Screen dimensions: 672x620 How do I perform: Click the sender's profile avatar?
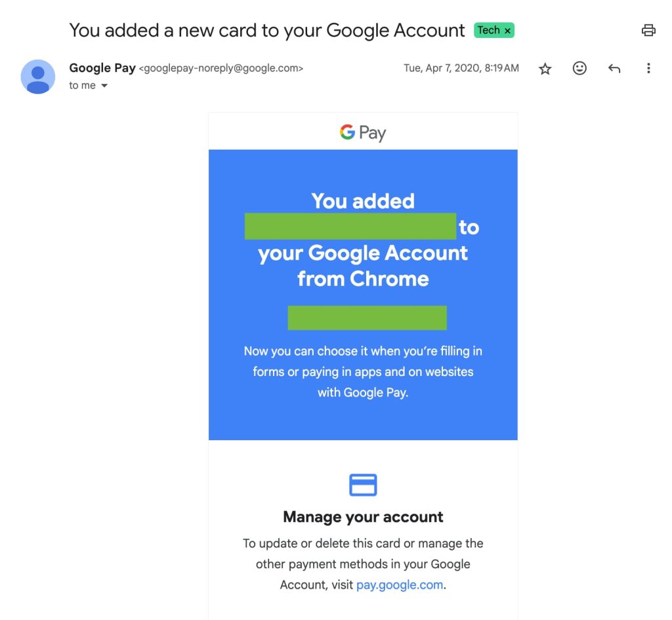pyautogui.click(x=37, y=76)
